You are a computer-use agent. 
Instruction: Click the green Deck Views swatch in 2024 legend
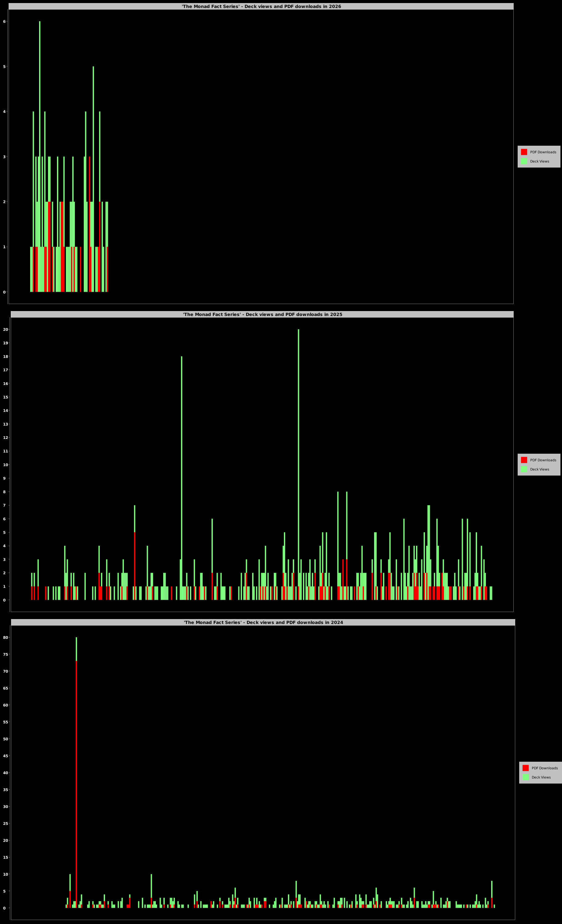click(525, 777)
